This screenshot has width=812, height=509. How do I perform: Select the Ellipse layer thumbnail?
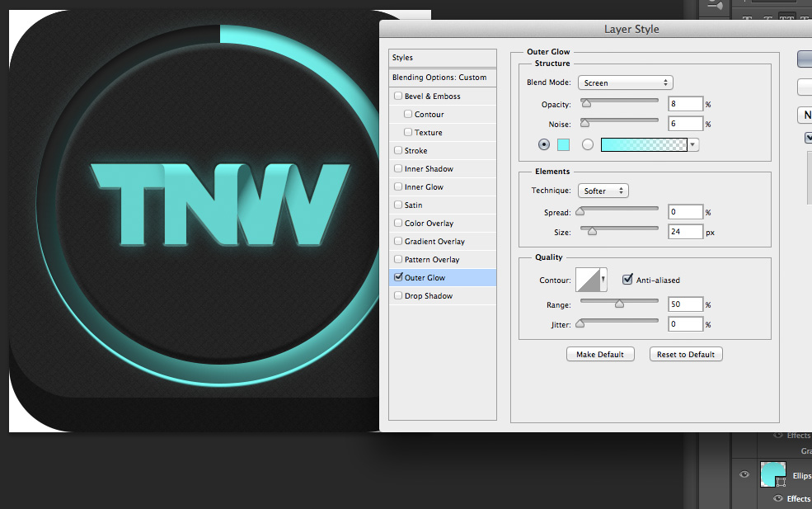[x=772, y=474]
